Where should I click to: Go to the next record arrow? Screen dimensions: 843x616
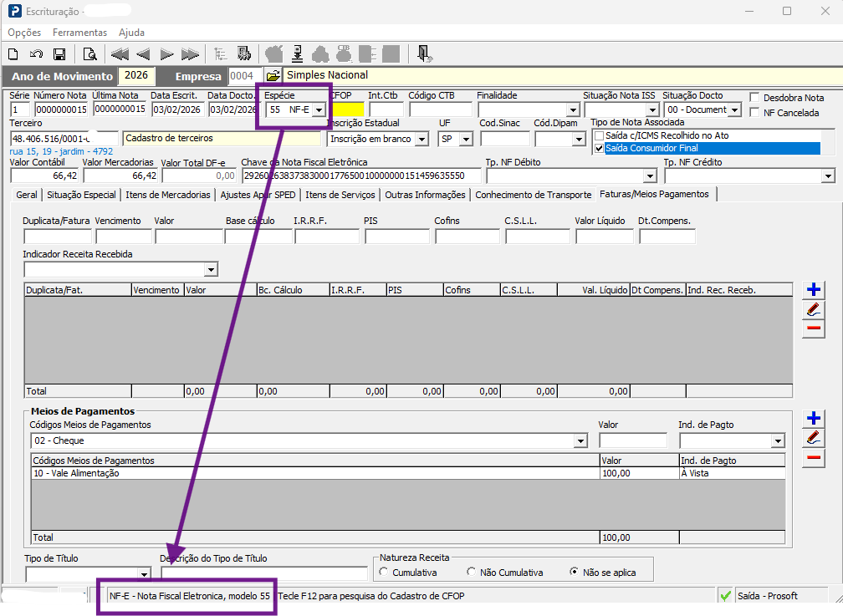pyautogui.click(x=166, y=54)
